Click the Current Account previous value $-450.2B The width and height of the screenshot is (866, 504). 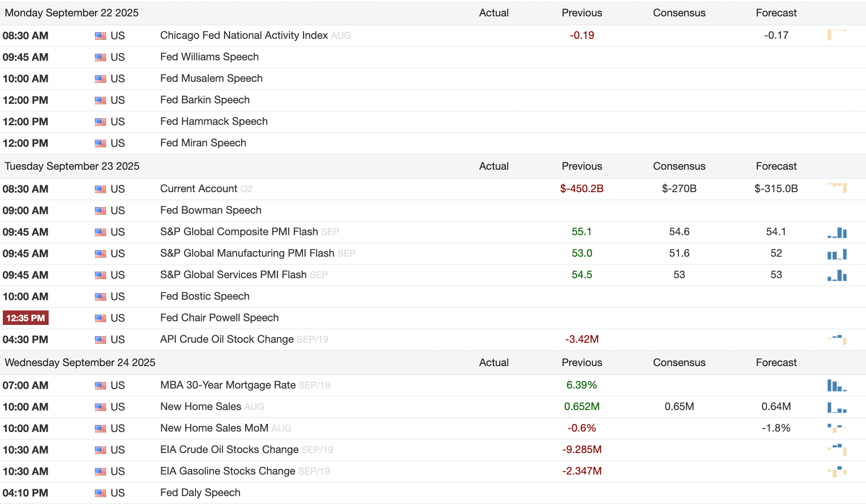click(582, 189)
